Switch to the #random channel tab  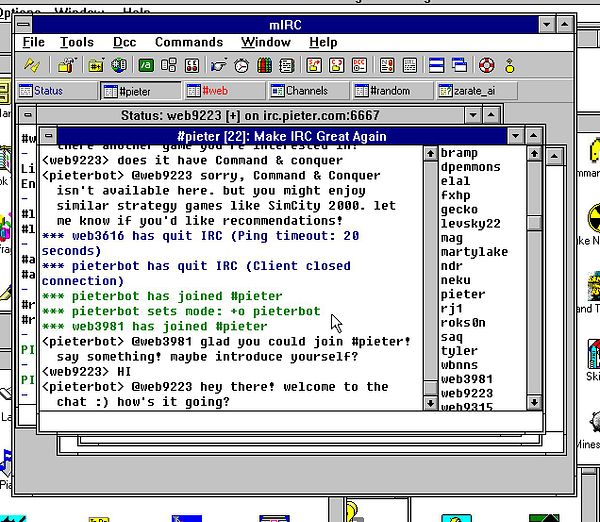[x=393, y=91]
